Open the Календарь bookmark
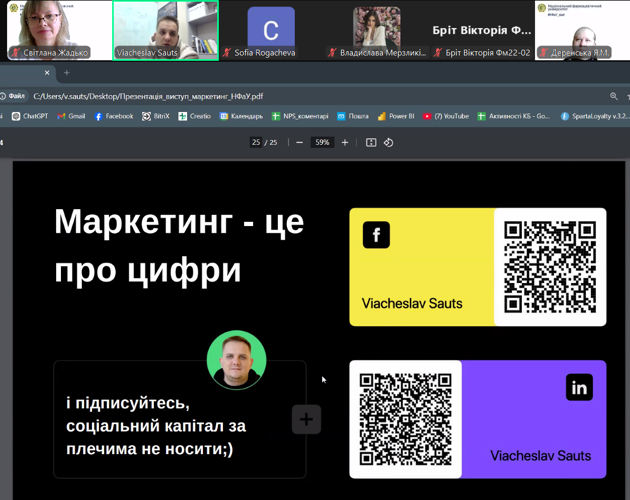The width and height of the screenshot is (630, 500). [241, 116]
